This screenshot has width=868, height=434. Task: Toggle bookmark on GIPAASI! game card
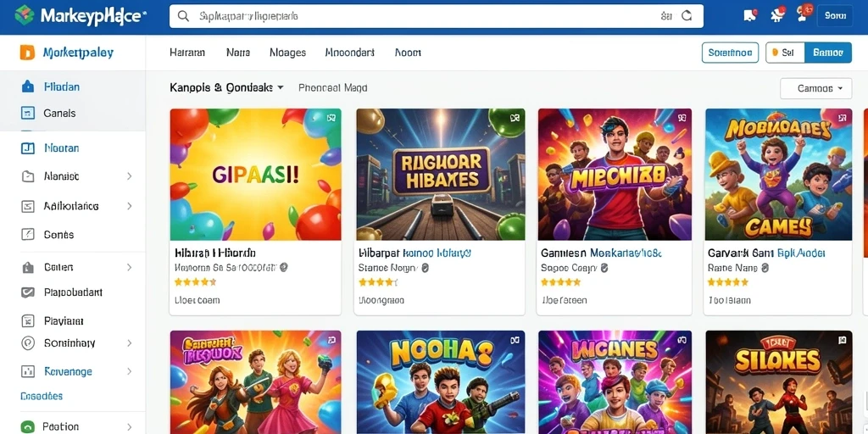(x=331, y=117)
